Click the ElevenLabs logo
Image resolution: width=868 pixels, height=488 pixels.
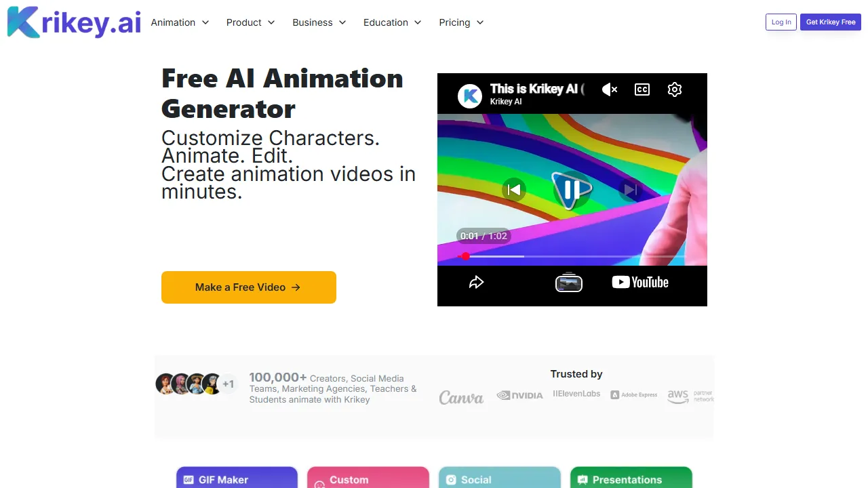[576, 394]
